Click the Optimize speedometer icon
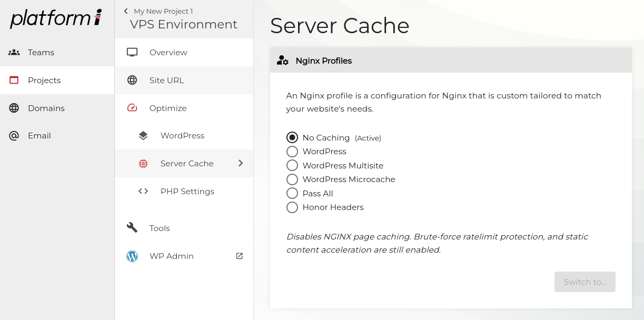This screenshot has width=644, height=320. tap(132, 108)
